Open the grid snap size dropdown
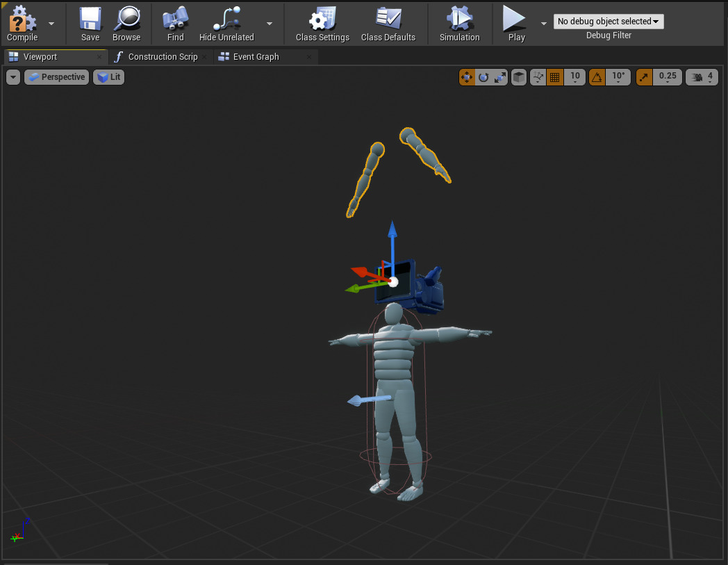 tap(574, 76)
